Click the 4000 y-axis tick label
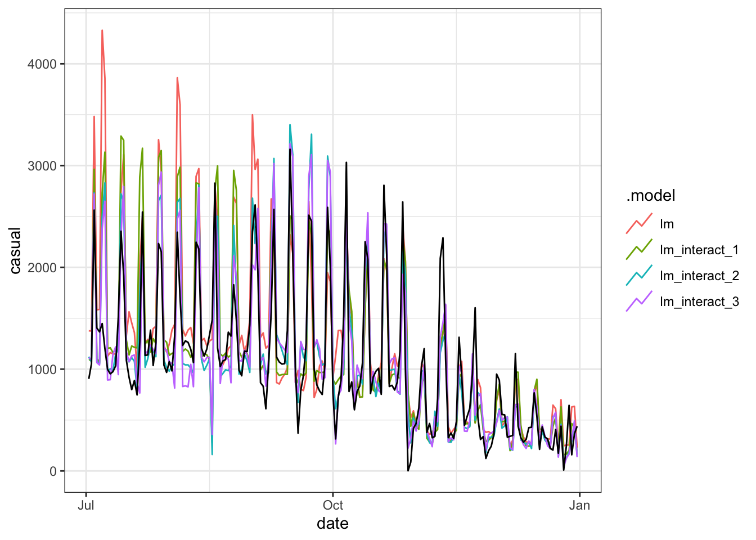 click(42, 64)
